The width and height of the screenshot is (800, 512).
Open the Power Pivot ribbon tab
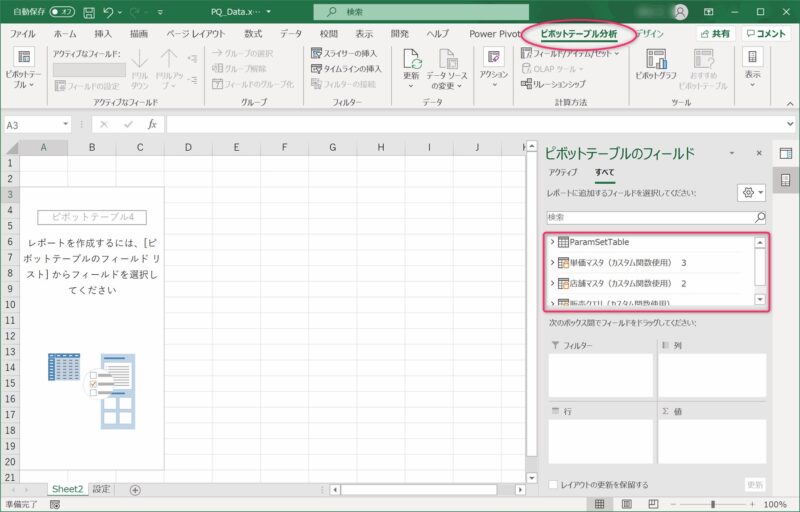click(496, 33)
